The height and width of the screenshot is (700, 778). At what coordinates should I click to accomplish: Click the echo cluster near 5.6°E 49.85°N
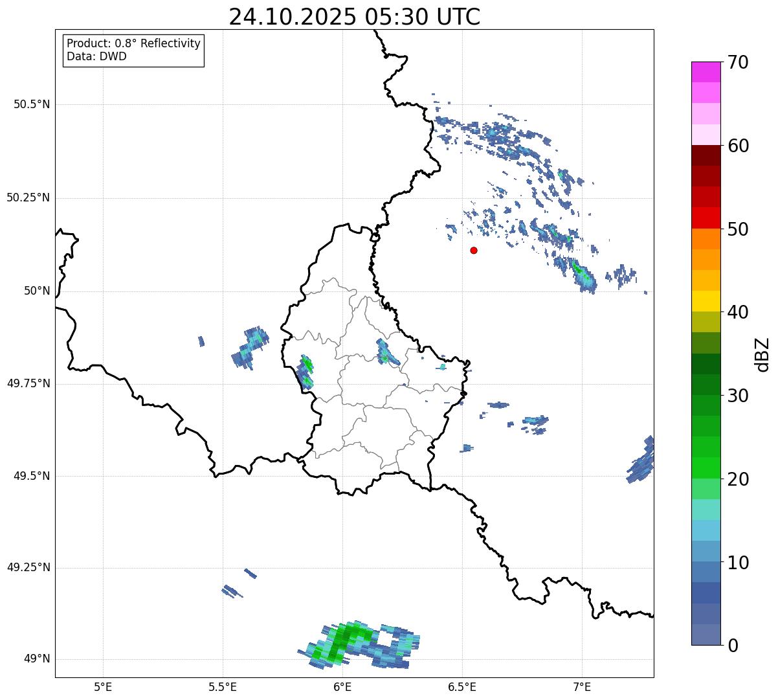click(250, 348)
